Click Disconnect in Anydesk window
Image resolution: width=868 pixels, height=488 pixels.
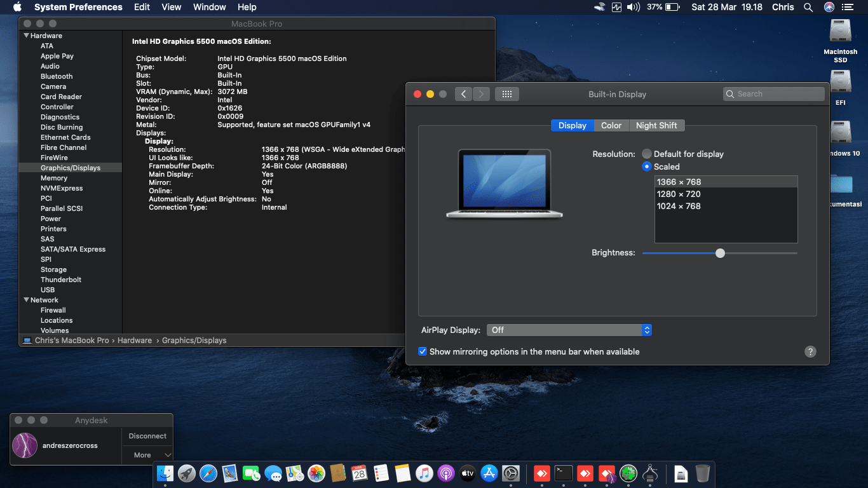pos(147,436)
